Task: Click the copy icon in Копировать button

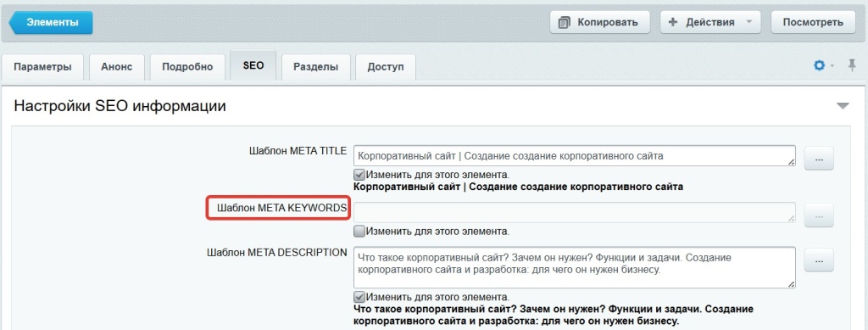Action: (564, 23)
